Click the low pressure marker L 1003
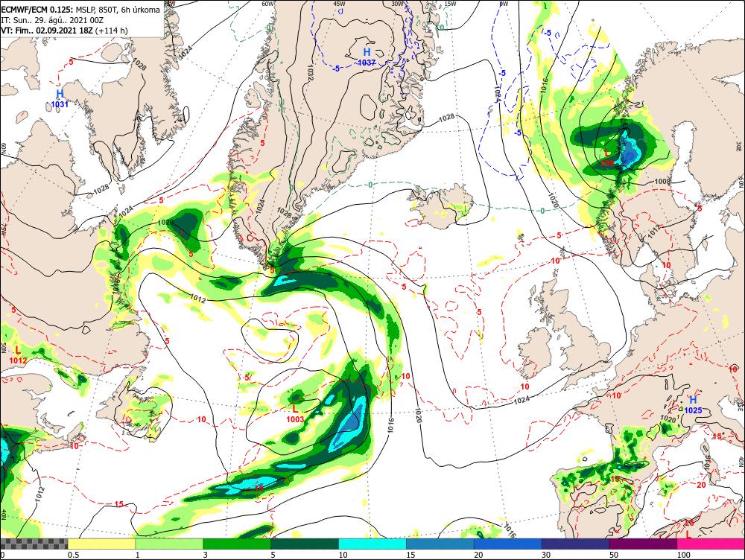Image resolution: width=745 pixels, height=560 pixels. tap(295, 413)
